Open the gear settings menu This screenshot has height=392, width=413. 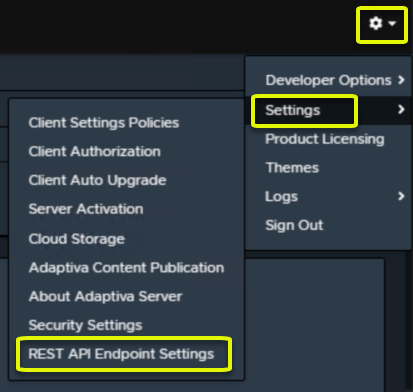[x=382, y=24]
